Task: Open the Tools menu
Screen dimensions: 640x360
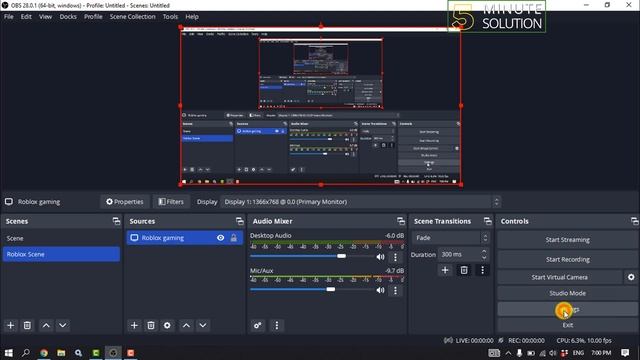Action: [x=170, y=17]
